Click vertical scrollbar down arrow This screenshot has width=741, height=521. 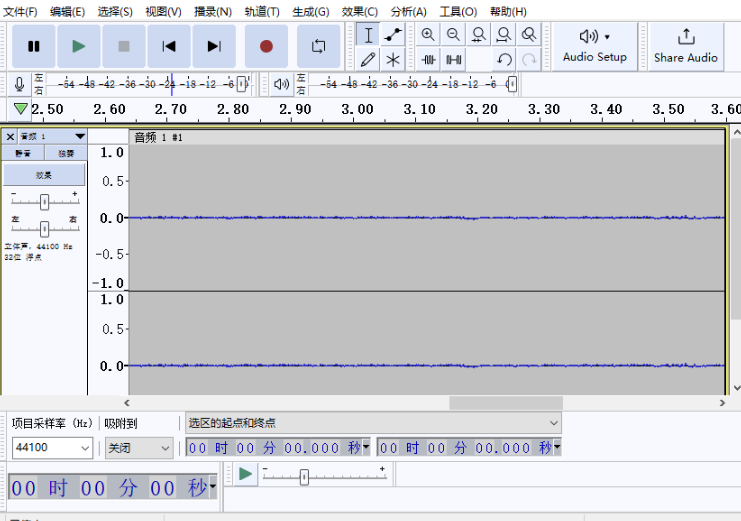click(736, 388)
